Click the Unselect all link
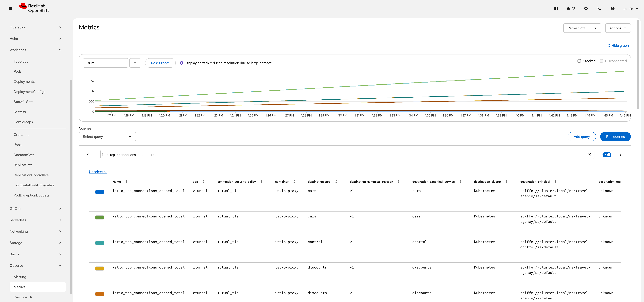 point(98,172)
